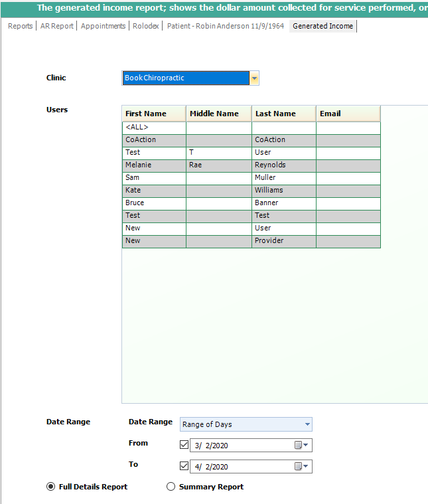This screenshot has width=428, height=504.
Task: Select user Melanie Rae Reynolds row
Action: click(x=153, y=165)
